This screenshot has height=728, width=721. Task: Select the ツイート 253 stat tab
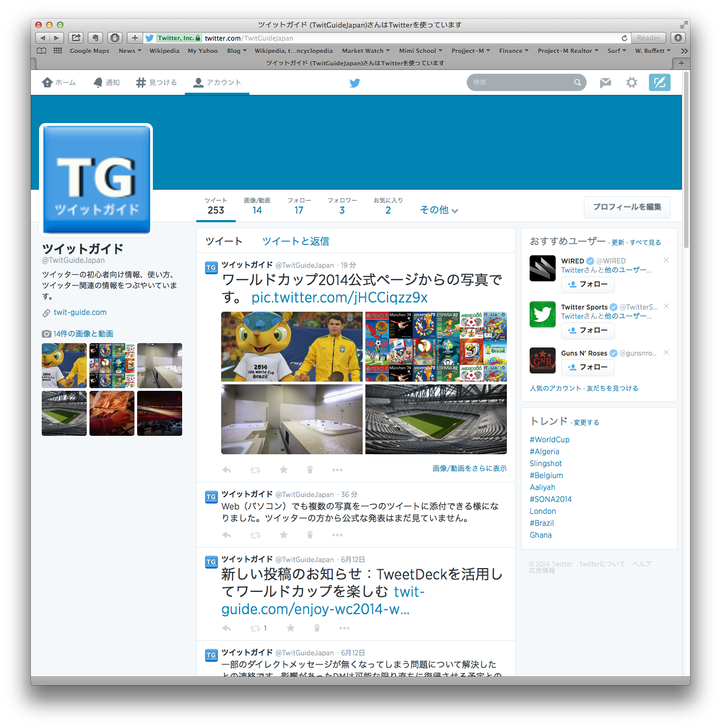tap(216, 207)
